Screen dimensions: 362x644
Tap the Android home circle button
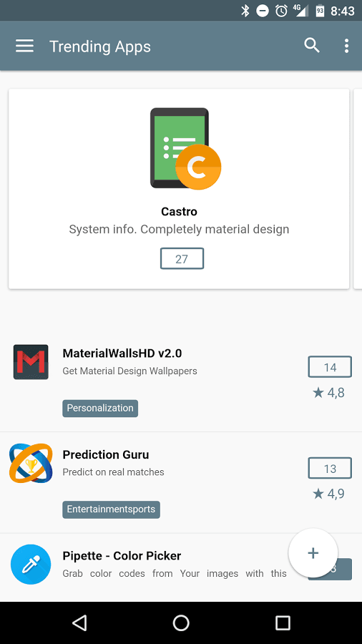(x=181, y=623)
